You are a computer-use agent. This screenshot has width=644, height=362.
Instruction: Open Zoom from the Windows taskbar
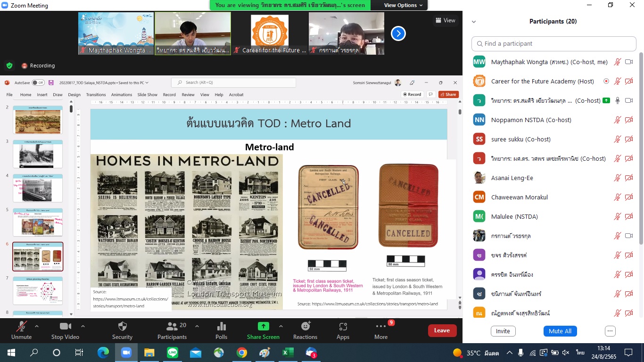click(x=126, y=353)
